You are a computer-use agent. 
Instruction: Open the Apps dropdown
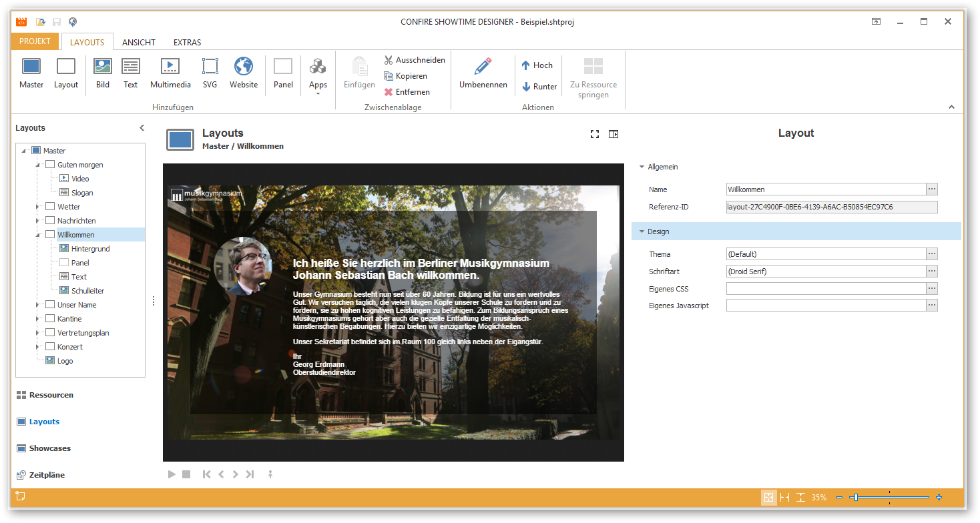pyautogui.click(x=318, y=76)
